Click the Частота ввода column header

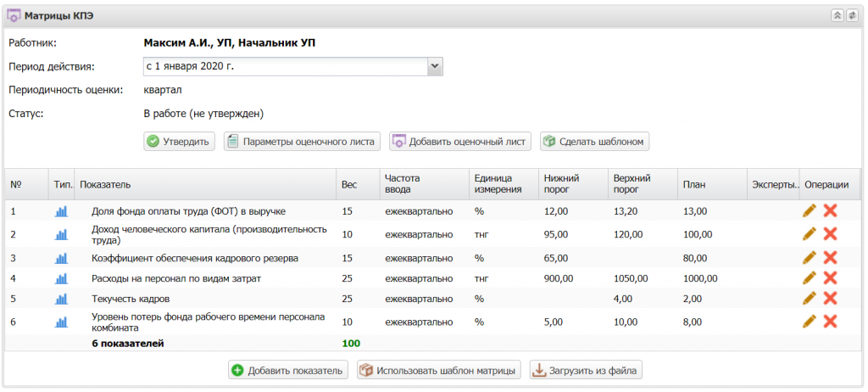424,185
